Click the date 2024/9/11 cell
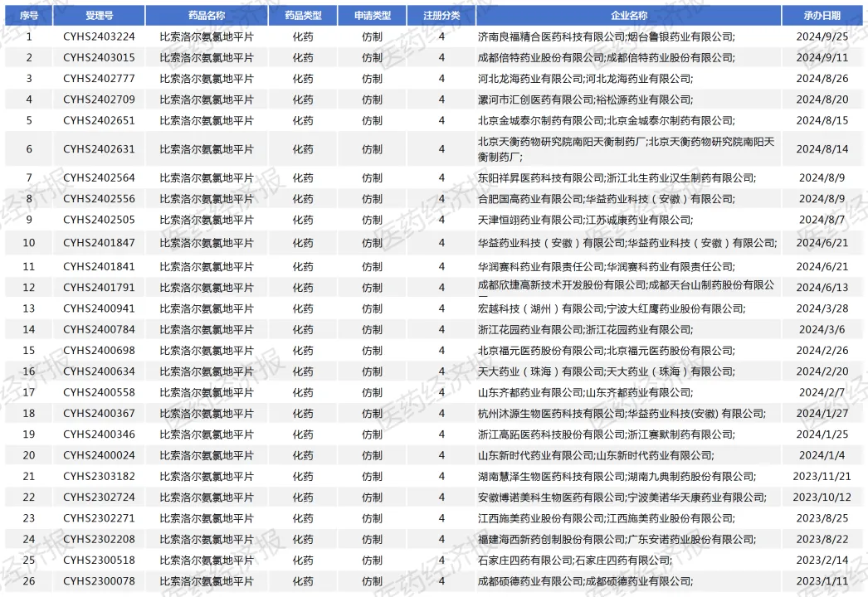Viewport: 868px width, 597px height. coord(822,57)
